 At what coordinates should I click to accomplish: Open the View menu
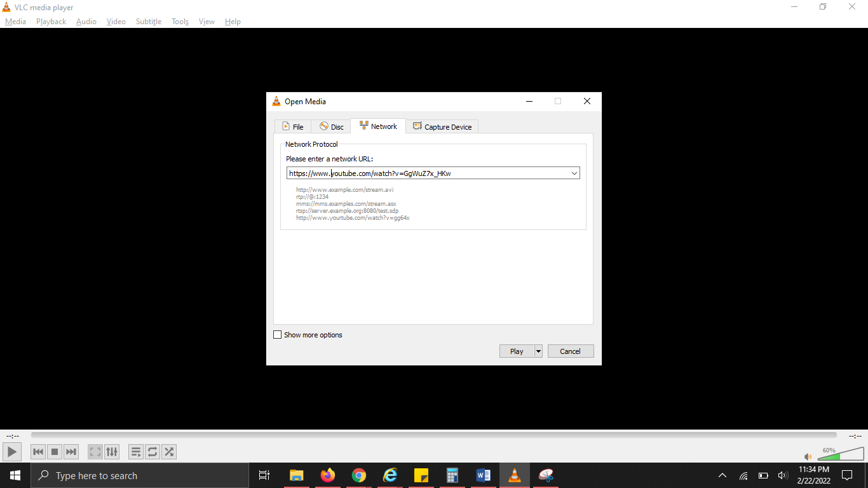pyautogui.click(x=207, y=22)
